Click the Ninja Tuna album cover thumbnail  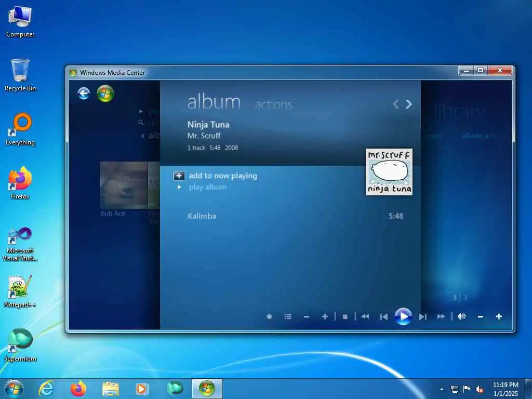coord(389,171)
